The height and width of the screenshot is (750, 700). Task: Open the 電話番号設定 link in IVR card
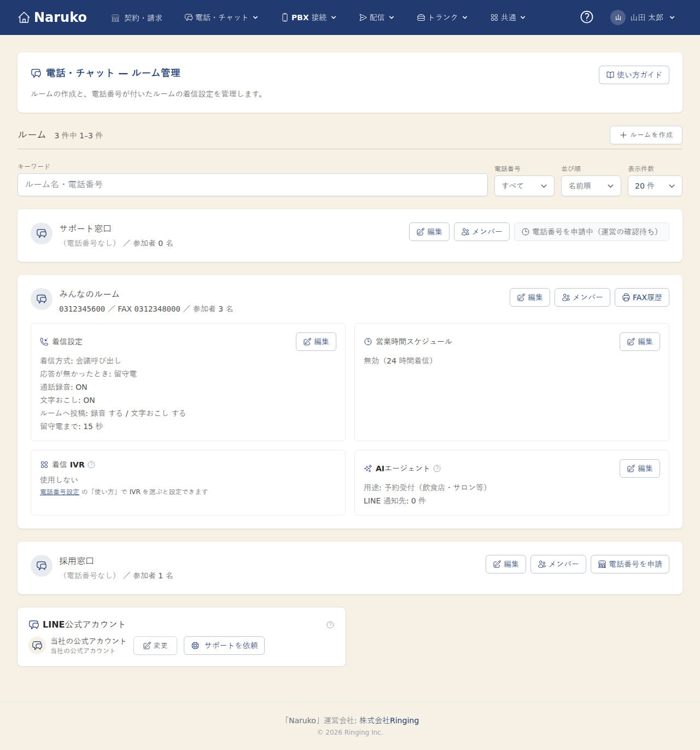click(x=60, y=492)
